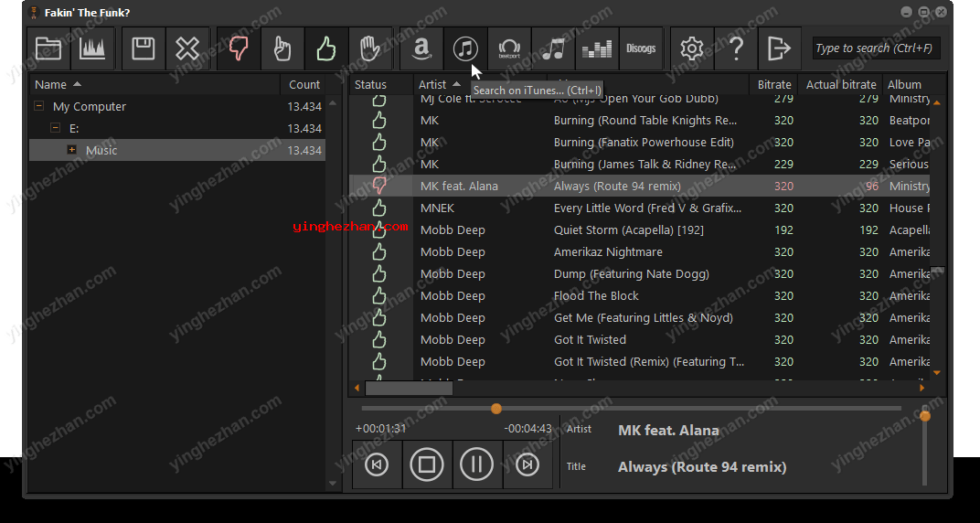
Task: Click playback position slider knob
Action: coord(496,409)
